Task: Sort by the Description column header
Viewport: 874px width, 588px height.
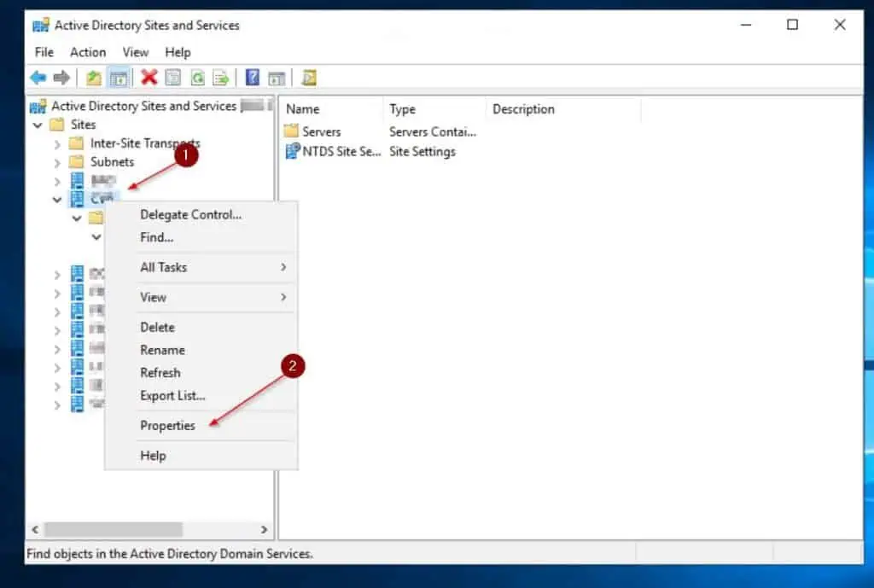Action: [x=563, y=109]
